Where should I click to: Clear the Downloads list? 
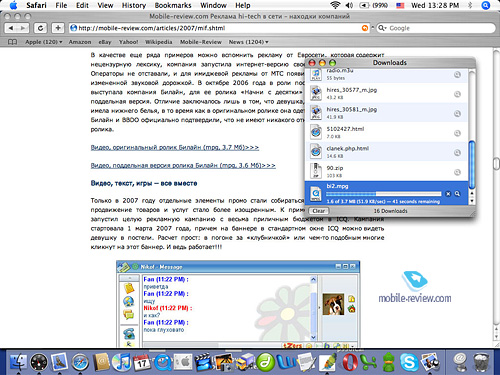(318, 211)
